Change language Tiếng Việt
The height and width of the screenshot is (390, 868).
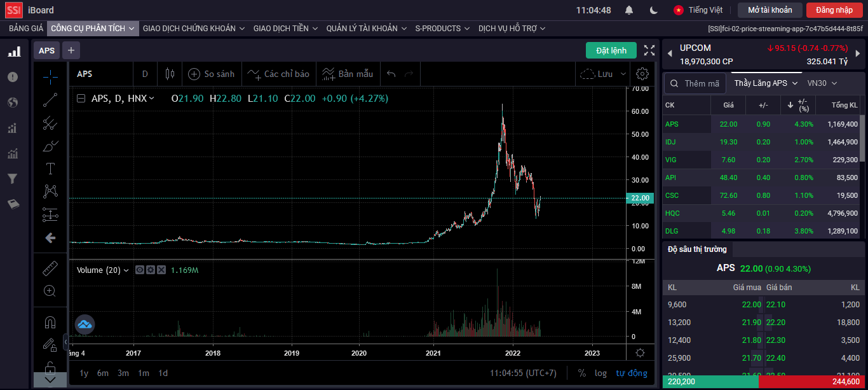[698, 10]
